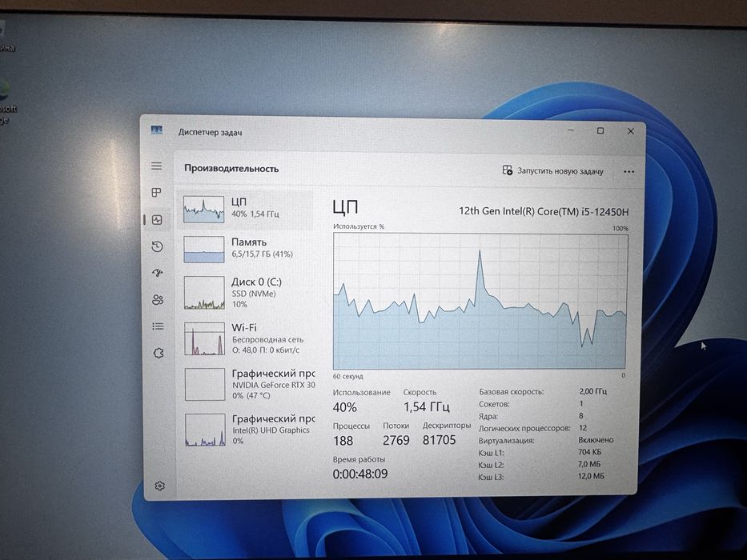
Task: Click the main CPU usage graph
Action: pos(480,301)
